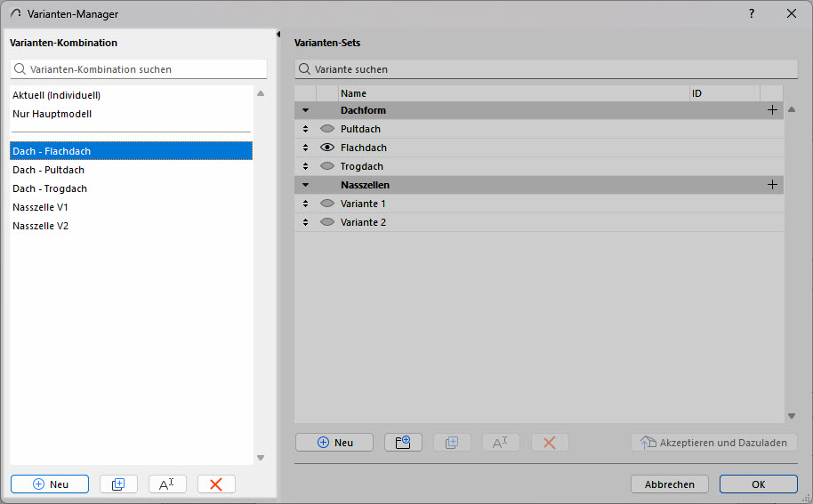This screenshot has height=504, width=813.
Task: Add variant to Dachform set with plus
Action: click(772, 110)
